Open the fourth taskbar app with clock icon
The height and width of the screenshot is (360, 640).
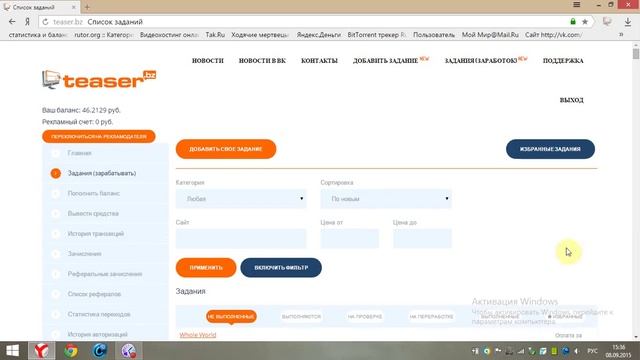coord(129,351)
